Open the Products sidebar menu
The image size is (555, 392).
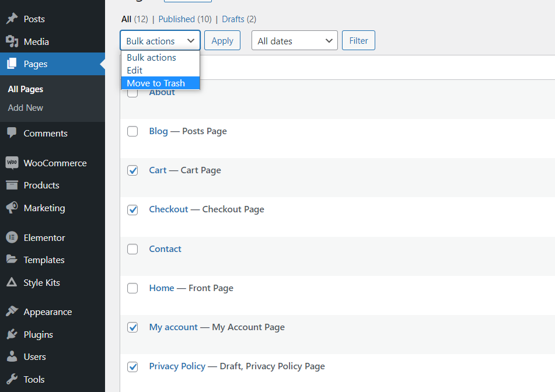click(x=41, y=185)
